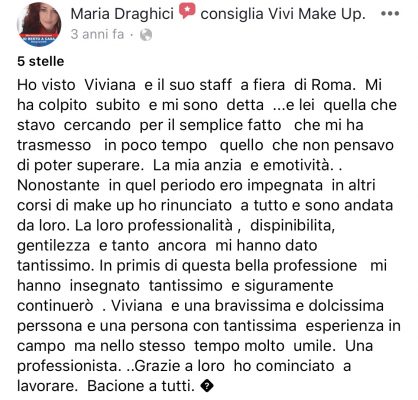This screenshot has width=418, height=400.
Task: Click the review line starting "Ho visto Viviana"
Action: (199, 85)
